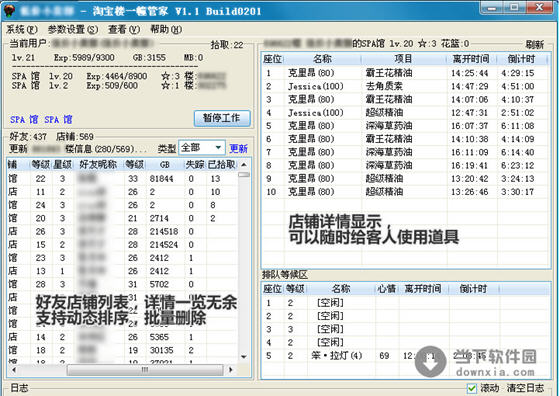
Task: Sort seat table by 倒计时 column header
Action: tap(522, 59)
